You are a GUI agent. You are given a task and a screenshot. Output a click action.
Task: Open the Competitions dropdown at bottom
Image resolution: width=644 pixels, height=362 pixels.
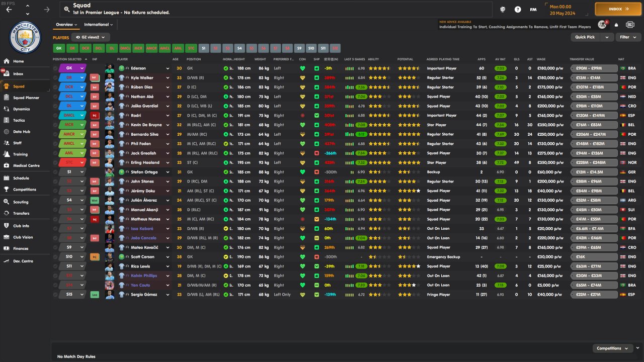[x=613, y=348]
